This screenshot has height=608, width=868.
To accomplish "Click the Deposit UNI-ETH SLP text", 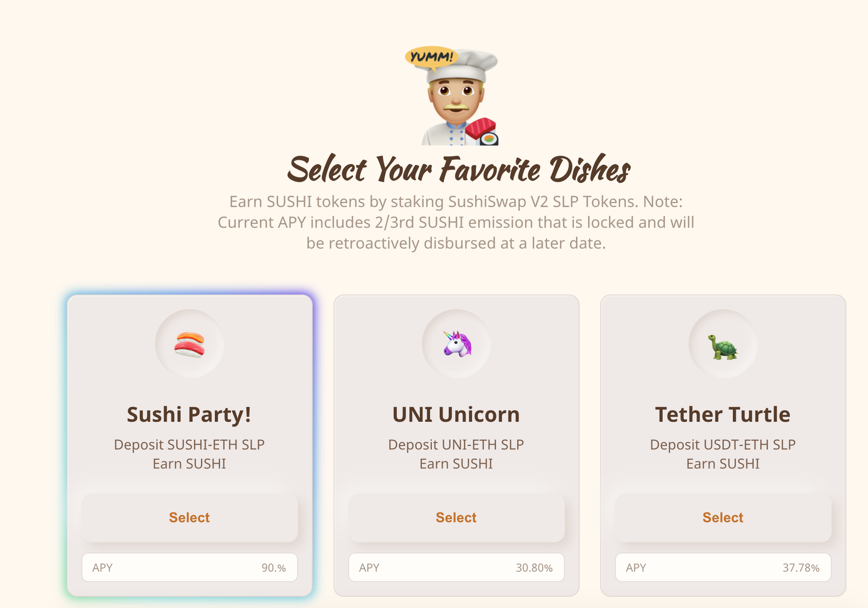I will 456,444.
